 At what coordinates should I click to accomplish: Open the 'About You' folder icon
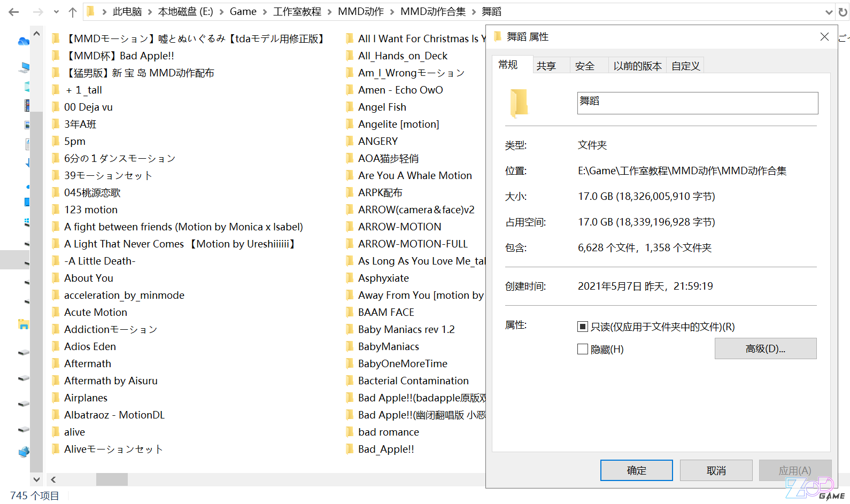pos(56,278)
